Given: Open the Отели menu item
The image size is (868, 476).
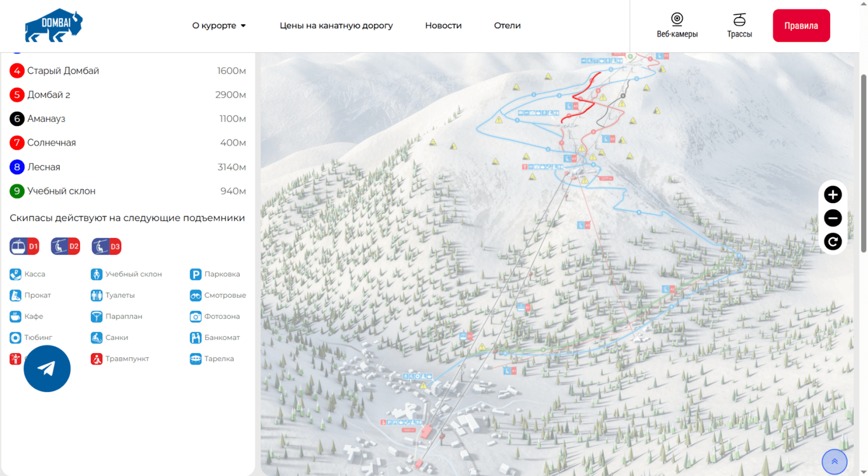Looking at the screenshot, I should [x=507, y=26].
